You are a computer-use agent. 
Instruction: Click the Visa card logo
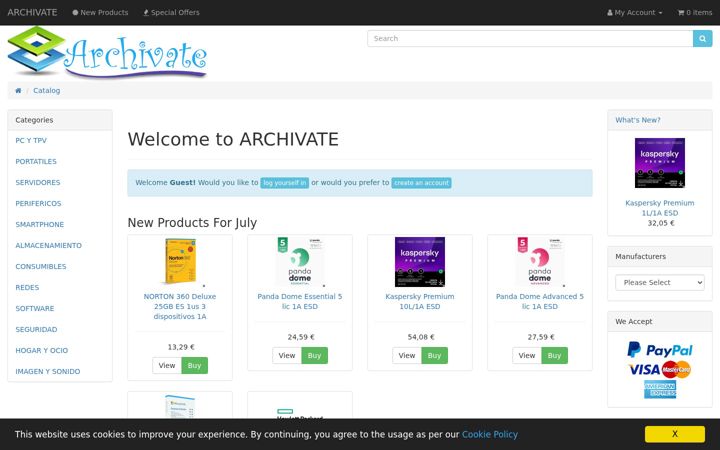coord(644,369)
